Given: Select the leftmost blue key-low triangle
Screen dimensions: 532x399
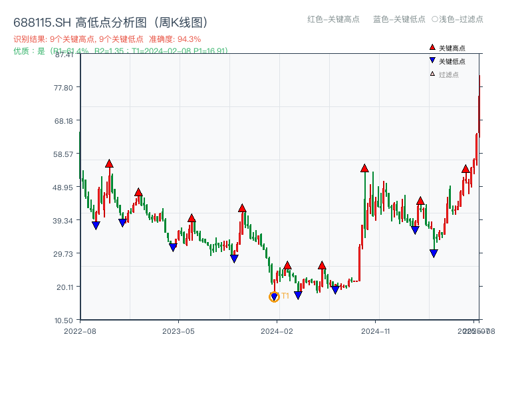Looking at the screenshot, I should (x=96, y=225).
